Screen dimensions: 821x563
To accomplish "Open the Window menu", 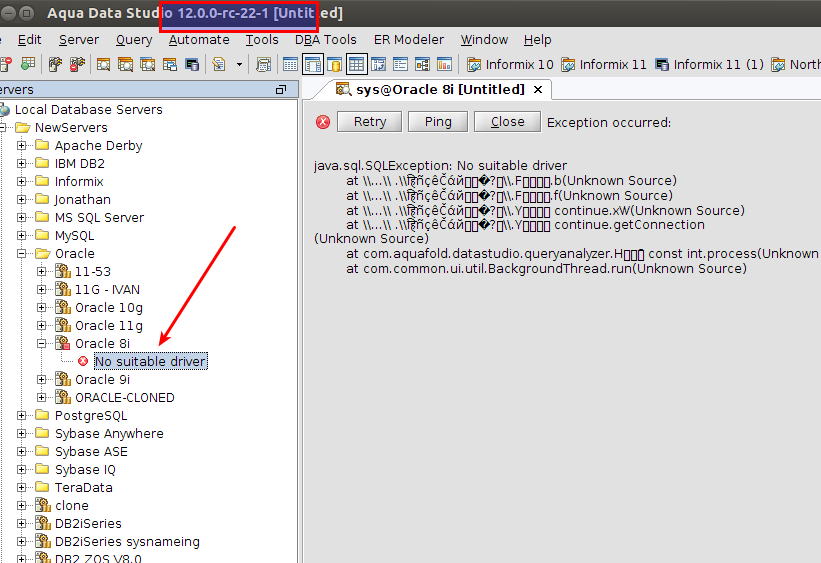I will click(x=484, y=40).
